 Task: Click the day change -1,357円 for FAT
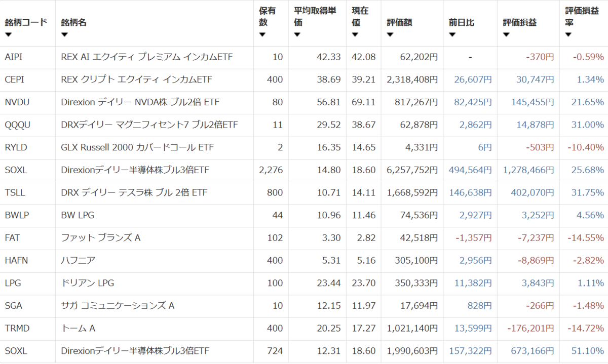point(474,238)
